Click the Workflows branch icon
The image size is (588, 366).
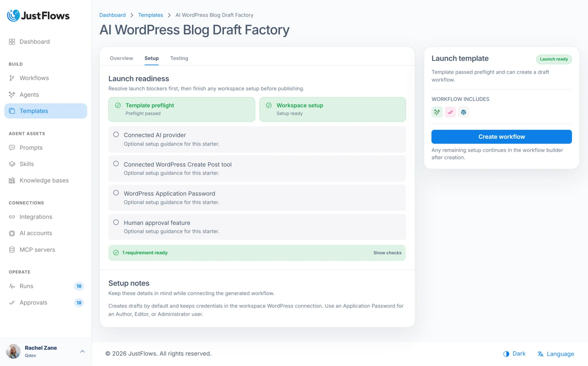(x=12, y=78)
